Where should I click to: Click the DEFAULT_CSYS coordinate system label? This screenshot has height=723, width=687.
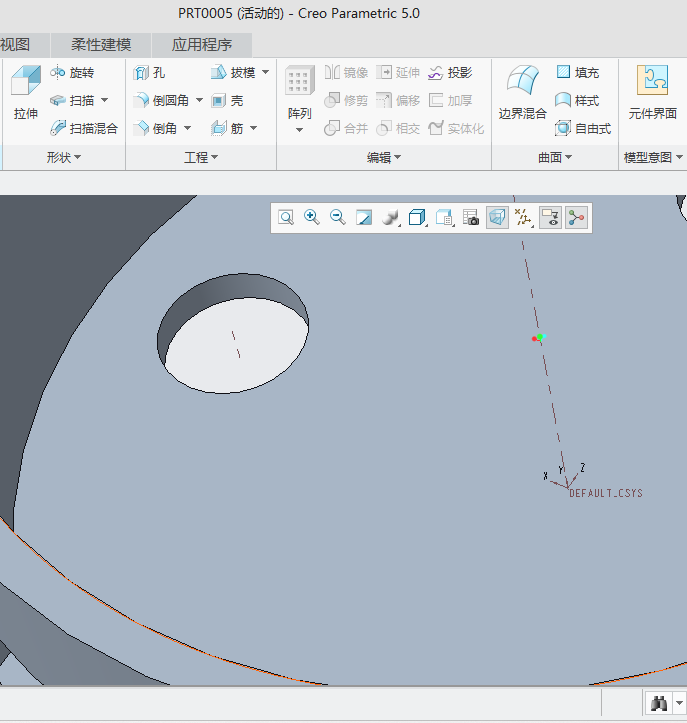pyautogui.click(x=605, y=494)
